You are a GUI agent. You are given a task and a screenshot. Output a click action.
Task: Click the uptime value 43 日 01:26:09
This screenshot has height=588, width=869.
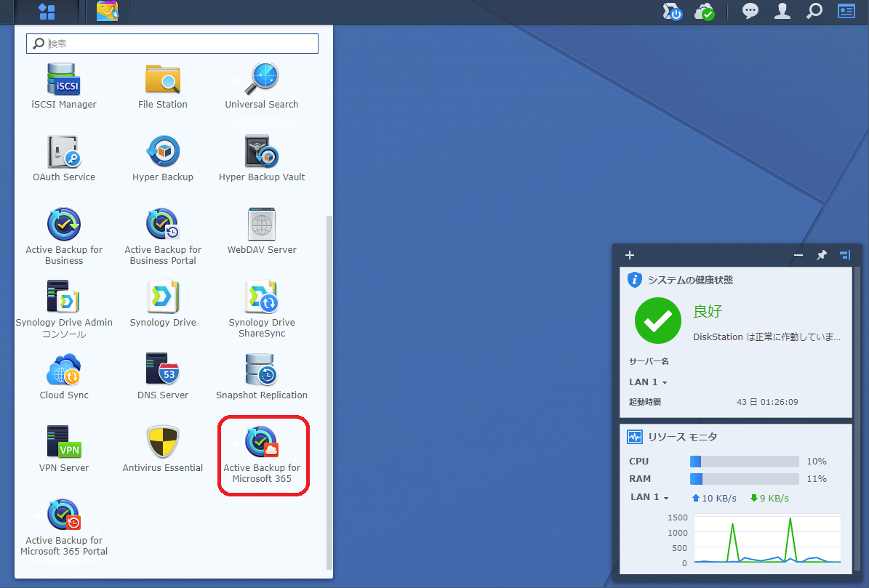click(768, 402)
